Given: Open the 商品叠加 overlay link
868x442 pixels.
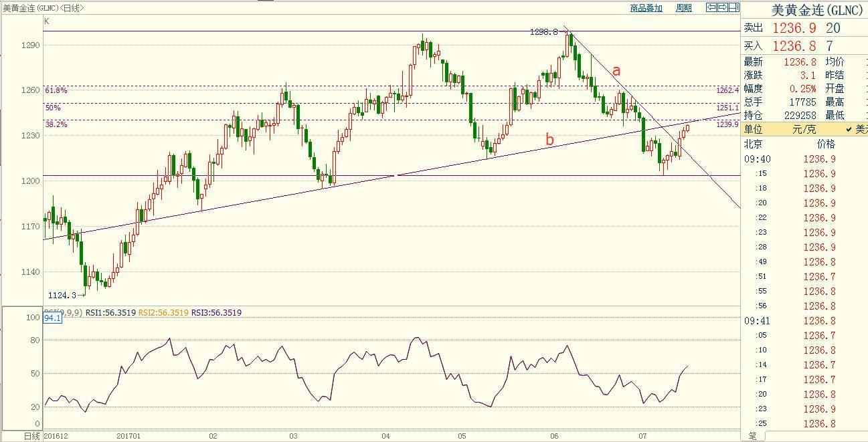Looking at the screenshot, I should [x=646, y=8].
